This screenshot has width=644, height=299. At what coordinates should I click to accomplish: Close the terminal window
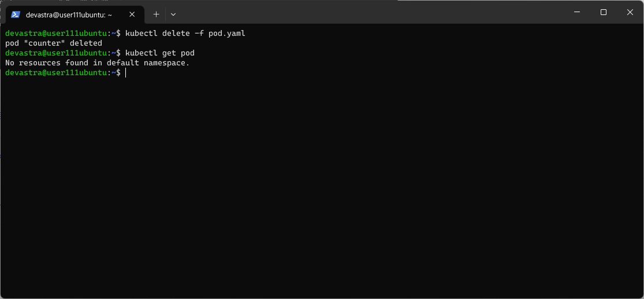(x=630, y=12)
